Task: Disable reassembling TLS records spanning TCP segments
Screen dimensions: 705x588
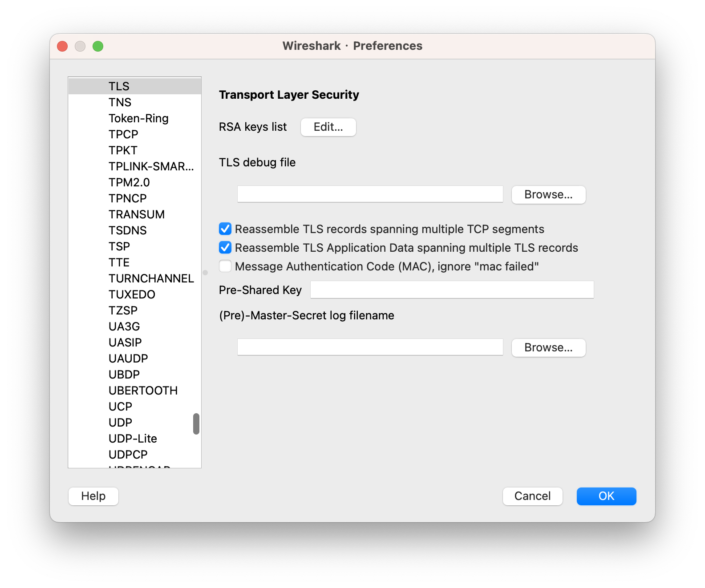Action: point(225,229)
